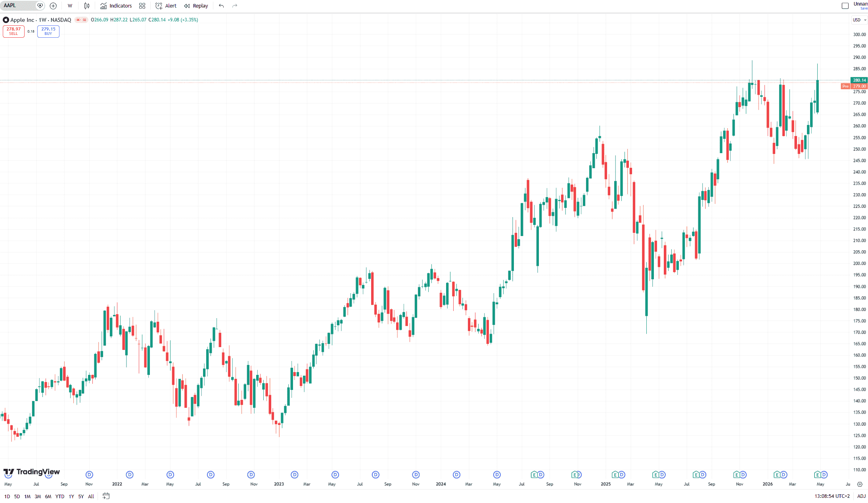Click dividend marker near May 2022
This screenshot has width=868, height=503.
pyautogui.click(x=170, y=475)
